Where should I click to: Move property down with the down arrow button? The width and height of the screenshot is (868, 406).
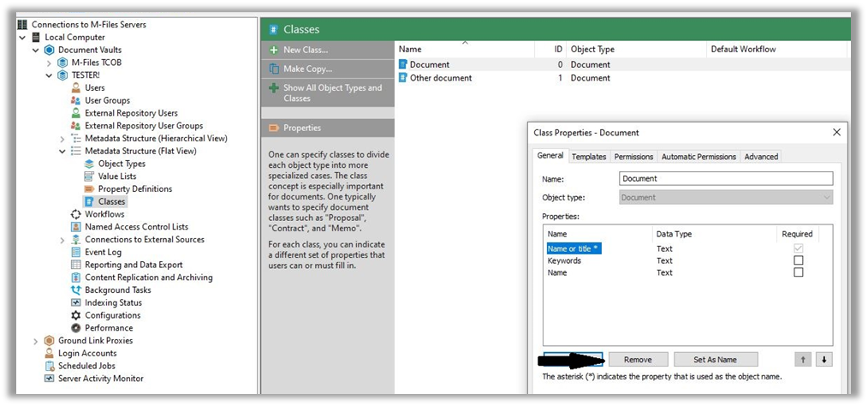[x=824, y=360]
